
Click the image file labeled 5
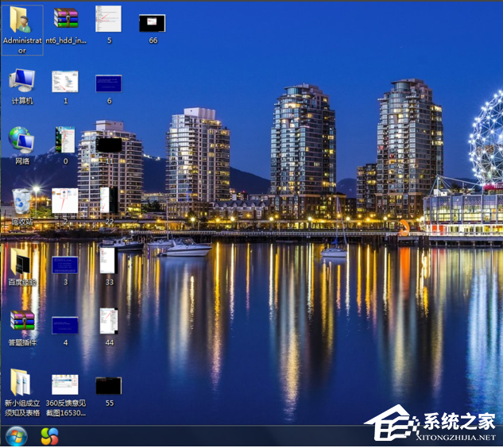click(108, 19)
